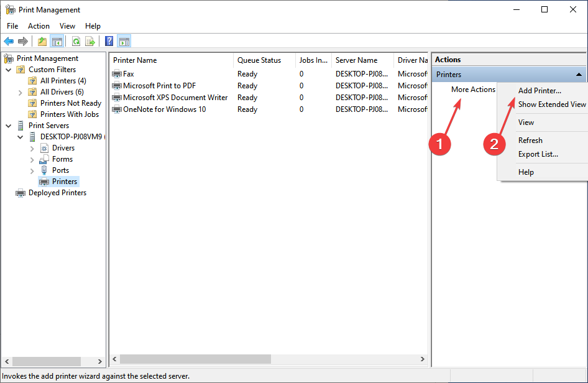588x383 pixels.
Task: Open the Action menu
Action: pos(39,26)
